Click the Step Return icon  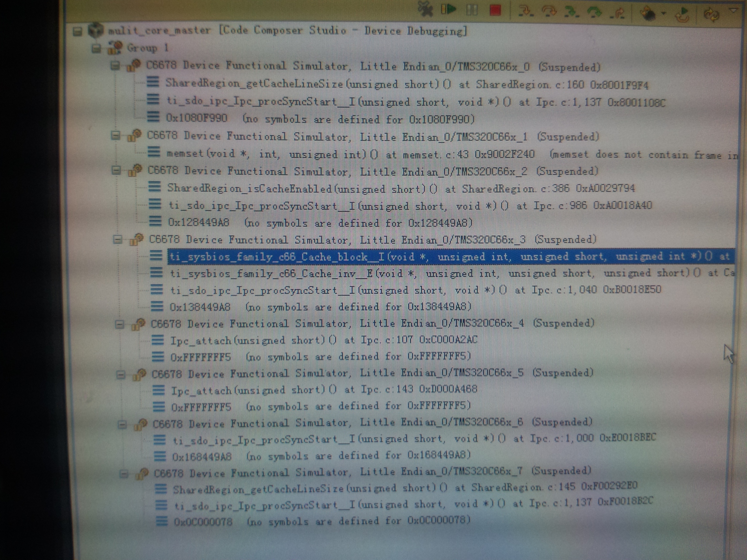coord(617,13)
